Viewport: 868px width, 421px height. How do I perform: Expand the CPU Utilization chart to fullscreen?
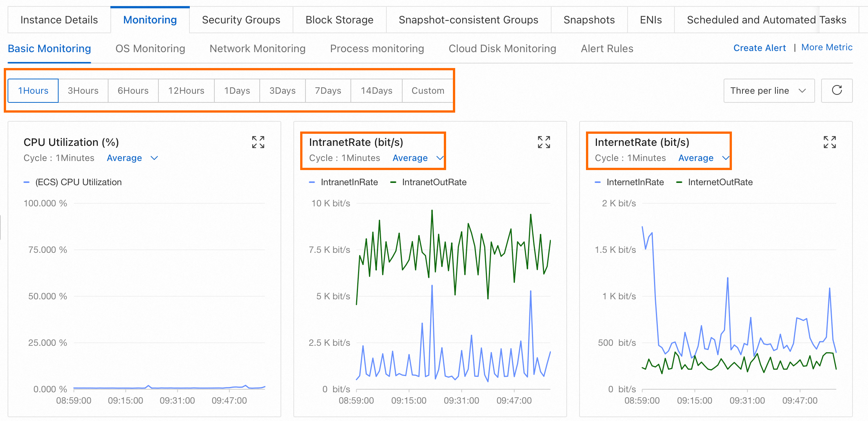258,142
